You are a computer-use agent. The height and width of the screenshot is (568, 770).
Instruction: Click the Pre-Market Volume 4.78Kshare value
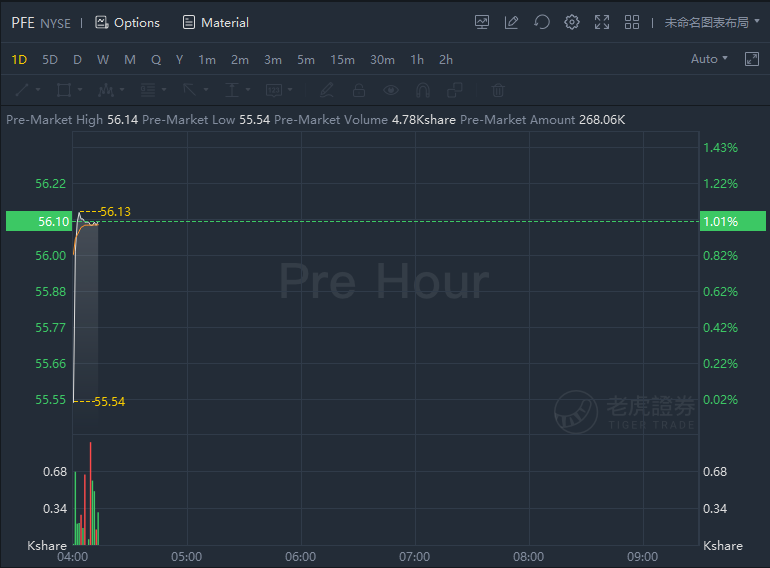click(x=423, y=120)
